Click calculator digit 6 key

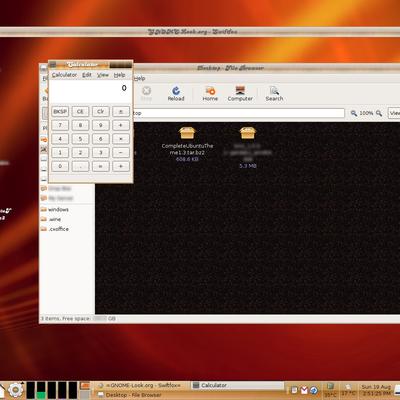(101, 139)
